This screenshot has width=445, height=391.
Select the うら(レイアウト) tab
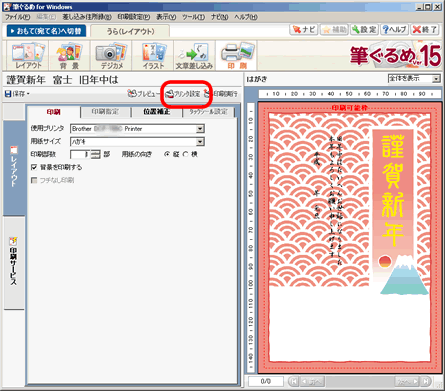coord(130,31)
